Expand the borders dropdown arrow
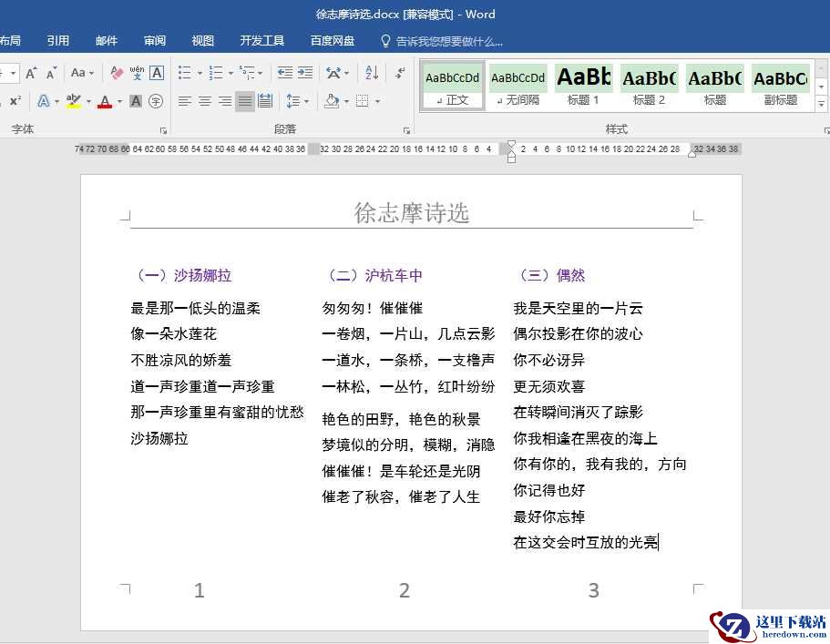The width and height of the screenshot is (830, 644). point(377,101)
